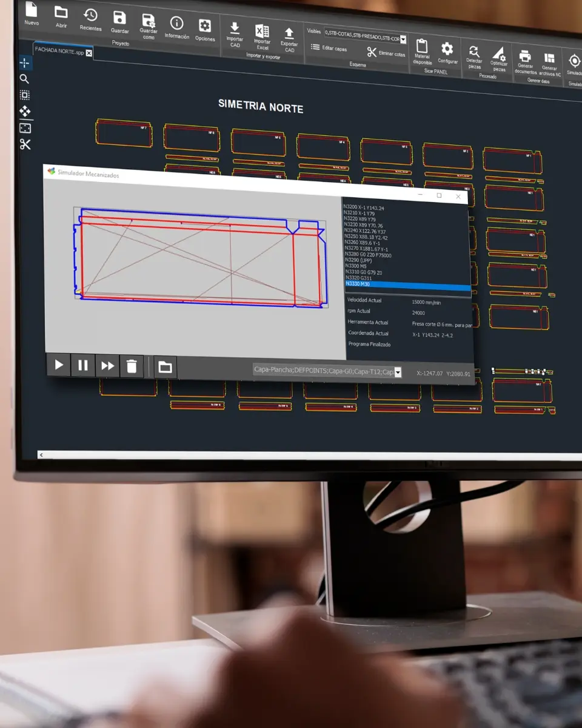The width and height of the screenshot is (582, 728).
Task: Click the Importar Excel icon
Action: (x=262, y=32)
